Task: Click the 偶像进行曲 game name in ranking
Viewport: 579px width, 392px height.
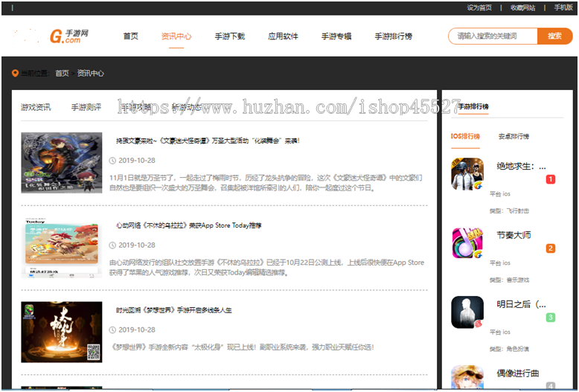Action: 517,373
